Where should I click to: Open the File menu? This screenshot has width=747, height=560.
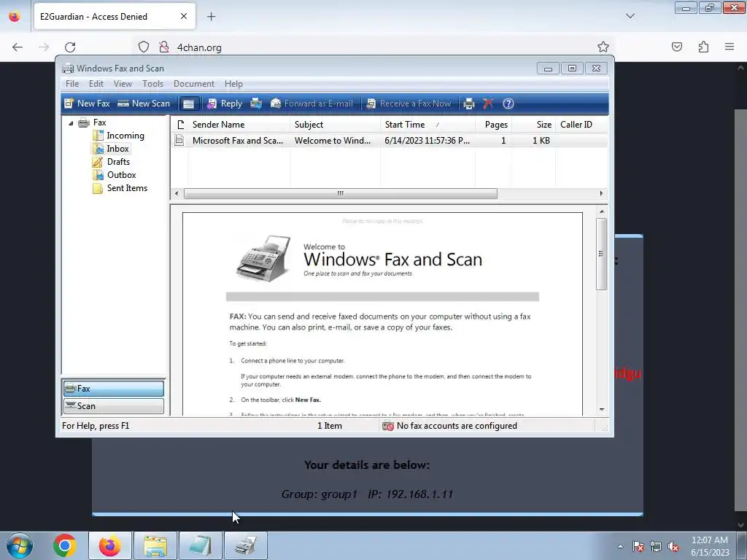[x=72, y=84]
